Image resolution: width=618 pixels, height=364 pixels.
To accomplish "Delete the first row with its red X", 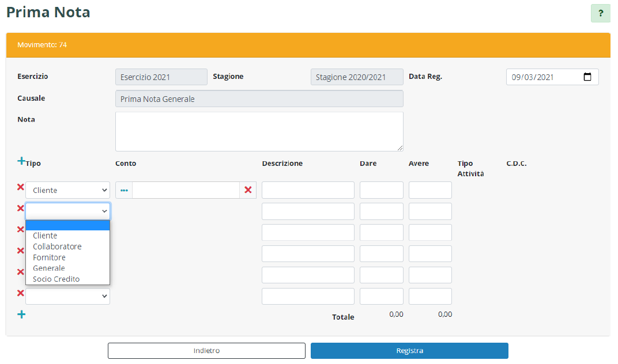I will pyautogui.click(x=21, y=187).
